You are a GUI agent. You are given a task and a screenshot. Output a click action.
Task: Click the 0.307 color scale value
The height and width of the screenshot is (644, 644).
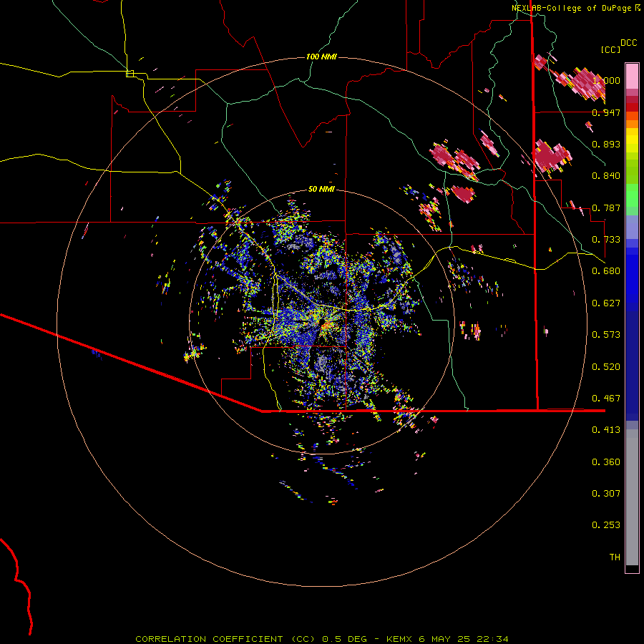click(606, 494)
